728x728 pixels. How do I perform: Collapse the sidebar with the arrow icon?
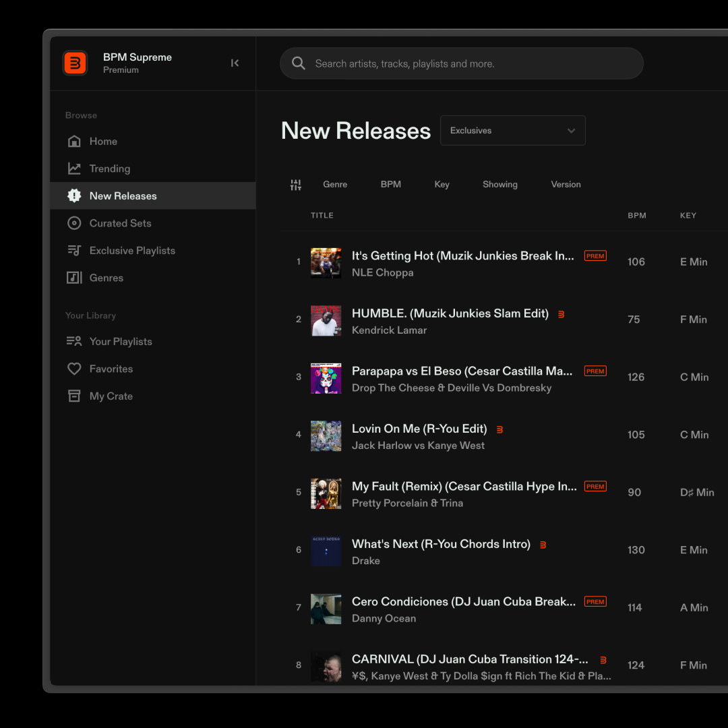pos(235,63)
